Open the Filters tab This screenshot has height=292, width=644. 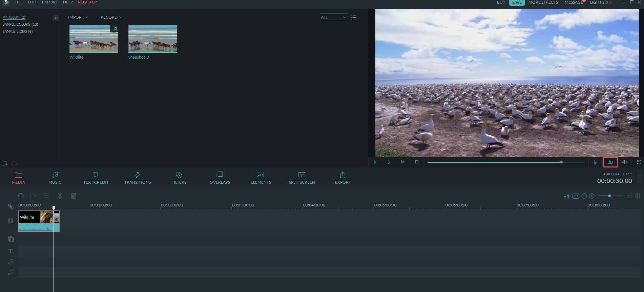coord(179,178)
